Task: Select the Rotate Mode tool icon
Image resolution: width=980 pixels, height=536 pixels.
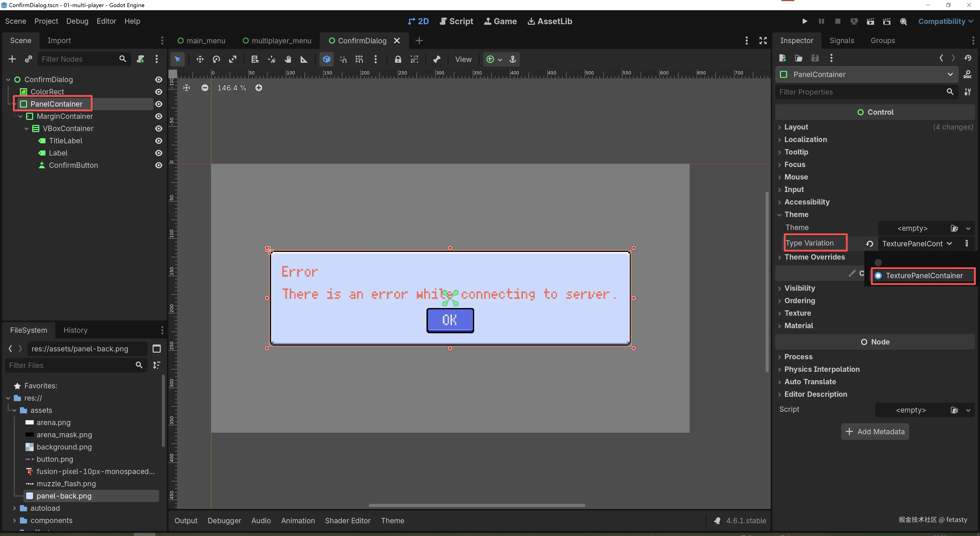Action: coord(216,59)
